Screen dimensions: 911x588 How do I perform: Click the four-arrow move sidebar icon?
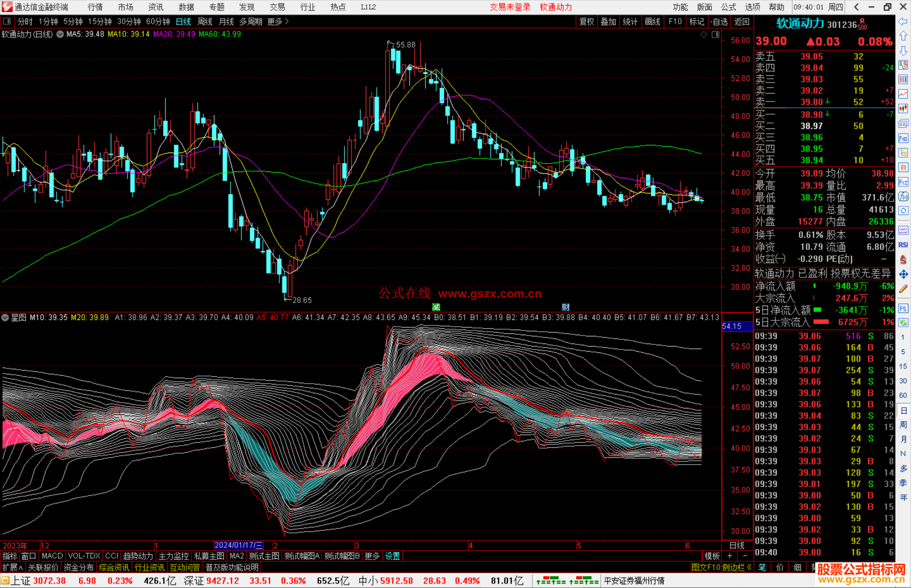tap(903, 274)
